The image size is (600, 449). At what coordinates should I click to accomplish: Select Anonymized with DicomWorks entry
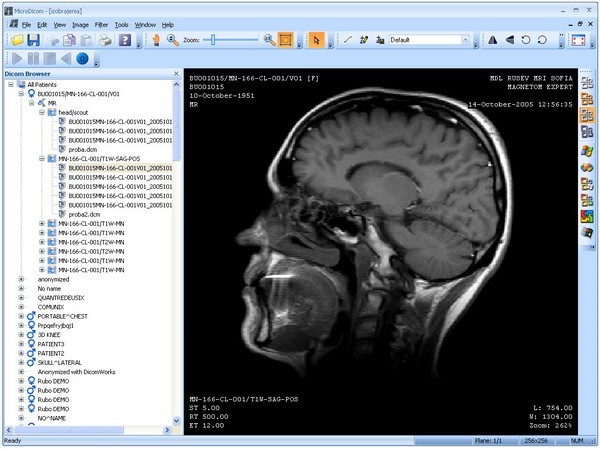(76, 372)
